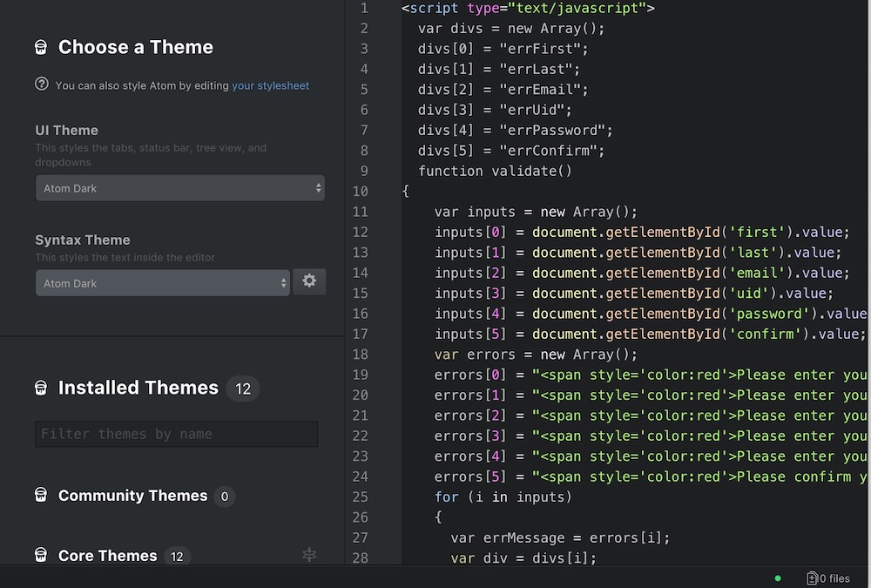Click the Core Themes paint bucket icon
The width and height of the screenshot is (871, 588).
tap(41, 556)
